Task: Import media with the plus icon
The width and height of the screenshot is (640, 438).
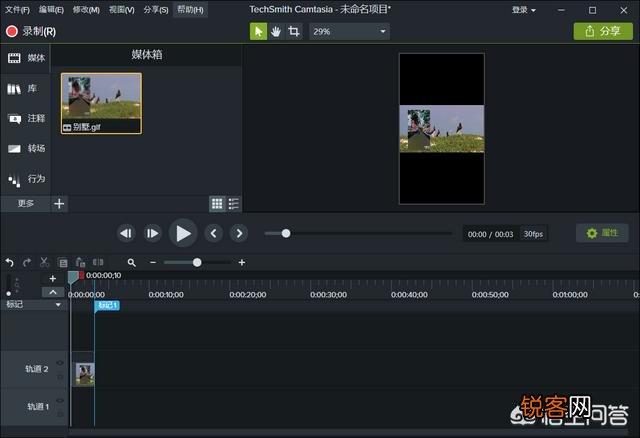Action: click(x=59, y=203)
